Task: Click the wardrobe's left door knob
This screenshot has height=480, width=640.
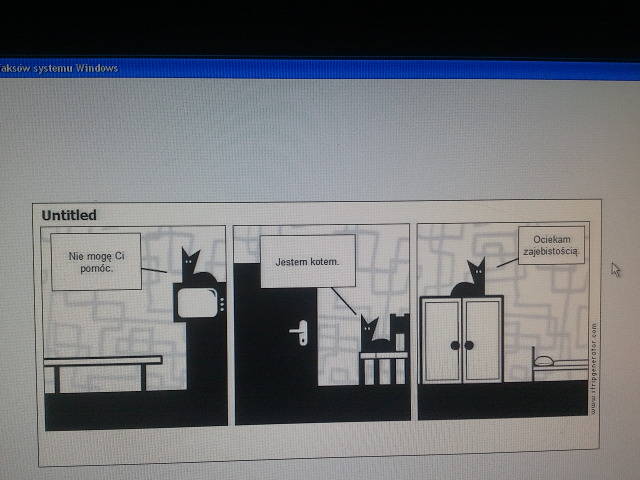Action: tap(455, 344)
